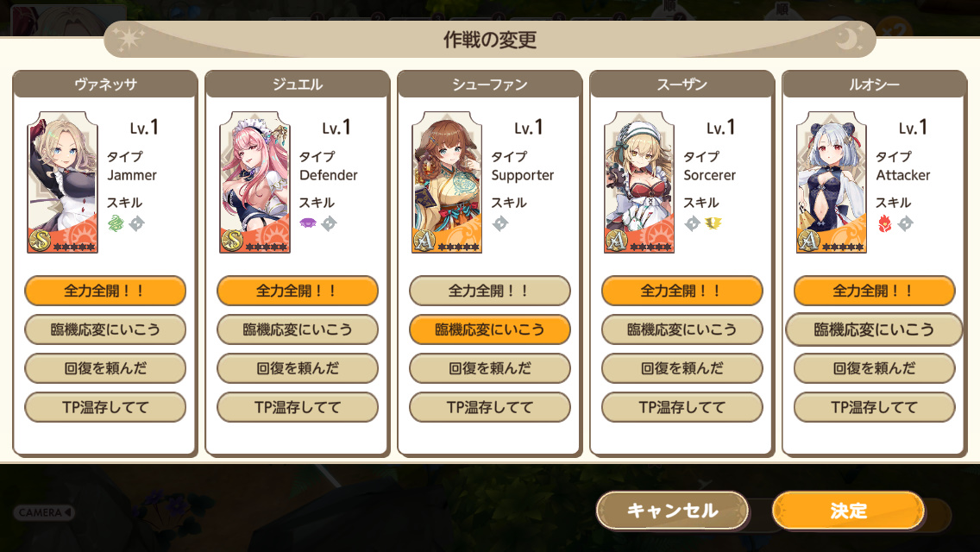980x552 pixels.
Task: Select 臨機応変にいこう for ルオシー
Action: [x=874, y=329]
